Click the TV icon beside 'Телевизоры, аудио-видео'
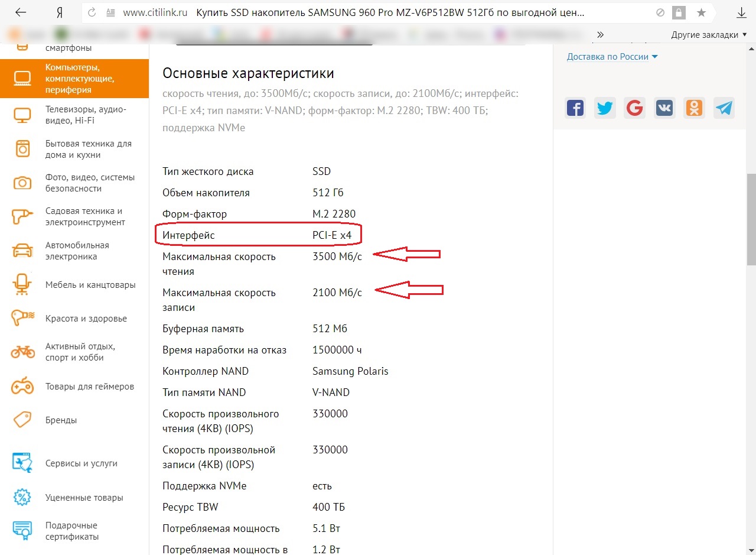The height and width of the screenshot is (555, 756). pos(22,115)
